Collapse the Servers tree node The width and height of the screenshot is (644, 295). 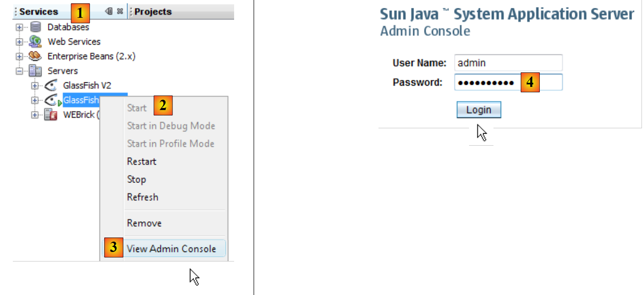[x=19, y=71]
